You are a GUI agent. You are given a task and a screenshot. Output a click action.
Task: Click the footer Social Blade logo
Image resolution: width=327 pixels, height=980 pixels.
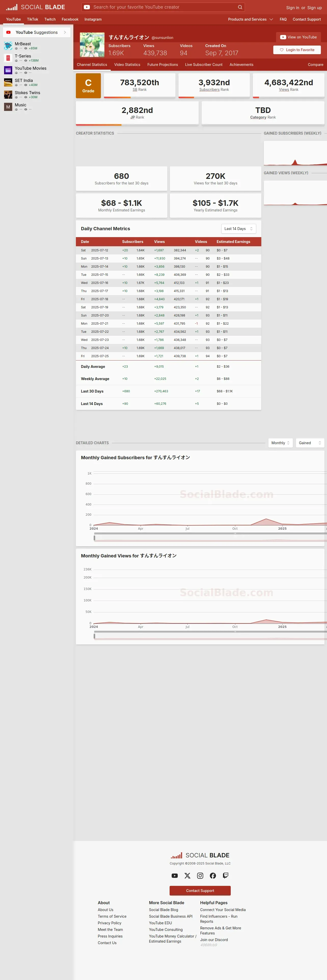click(200, 855)
